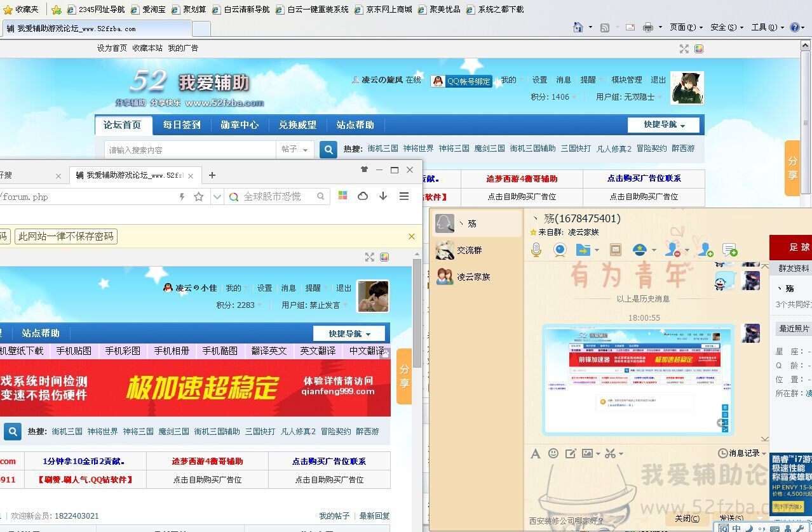Click IE home icon in back browser
812x532 pixels.
(578, 27)
